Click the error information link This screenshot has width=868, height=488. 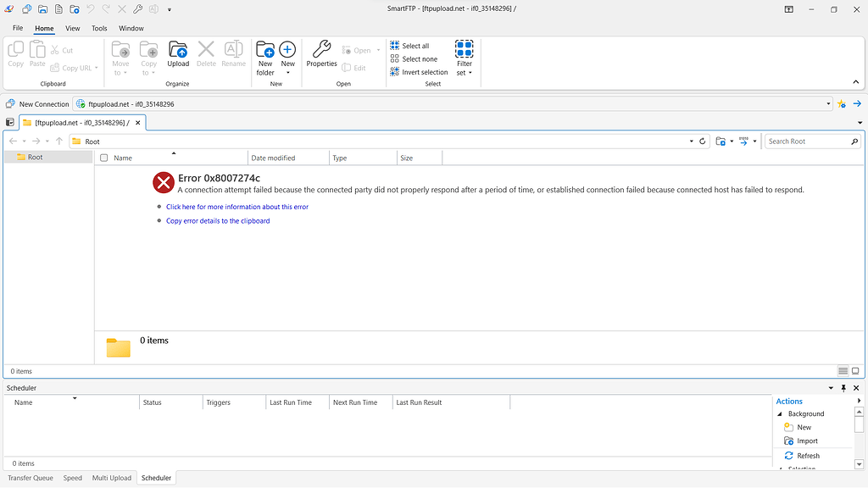237,206
